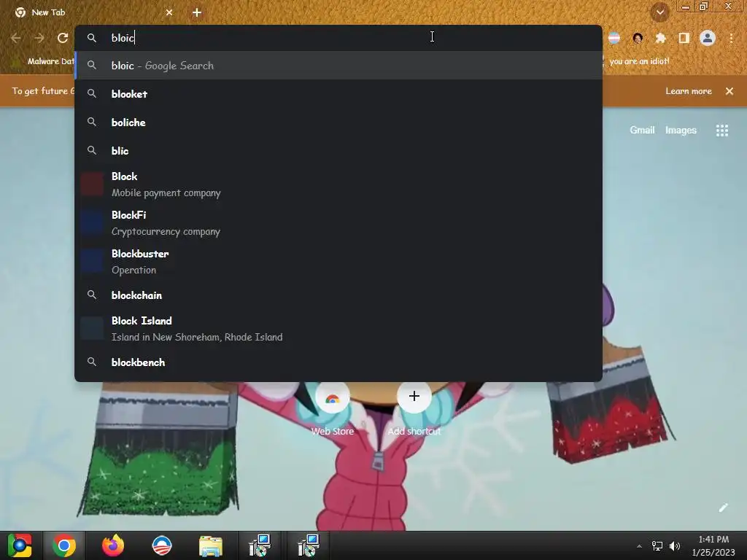Screen dimensions: 747x560
Task: Toggle the side panel icon
Action: (x=684, y=38)
